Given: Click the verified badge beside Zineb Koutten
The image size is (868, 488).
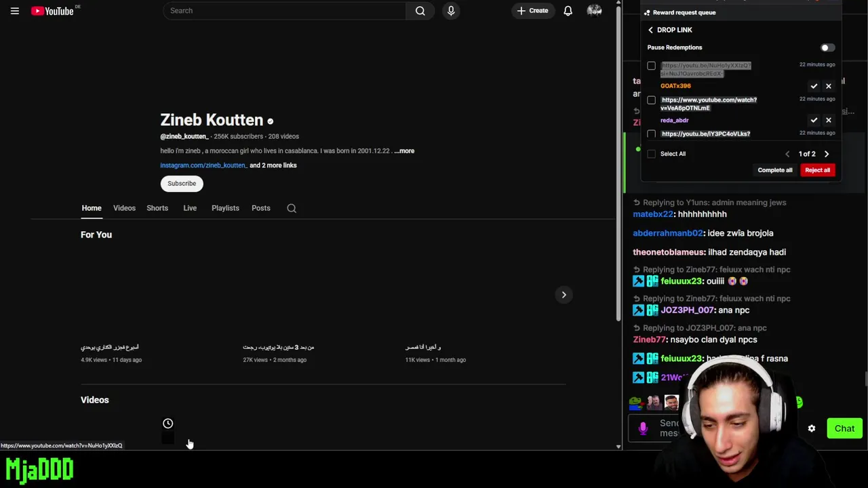Looking at the screenshot, I should [270, 121].
